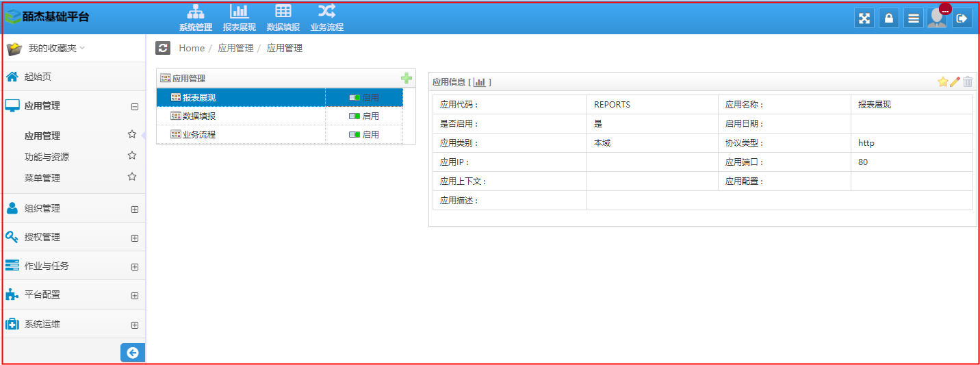This screenshot has width=980, height=365.
Task: Expand the 组织管理 sidebar section
Action: click(135, 210)
